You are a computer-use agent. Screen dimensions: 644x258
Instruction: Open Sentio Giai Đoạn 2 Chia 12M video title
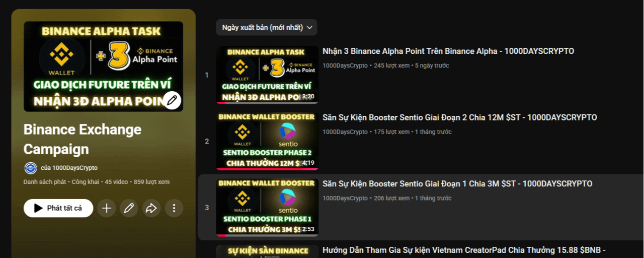(460, 118)
